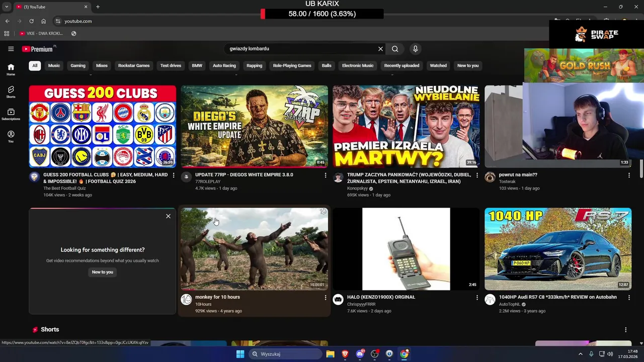Screen dimensions: 644x362
Task: Open more options for 1040HP Audi RS7 video
Action: pos(629,298)
